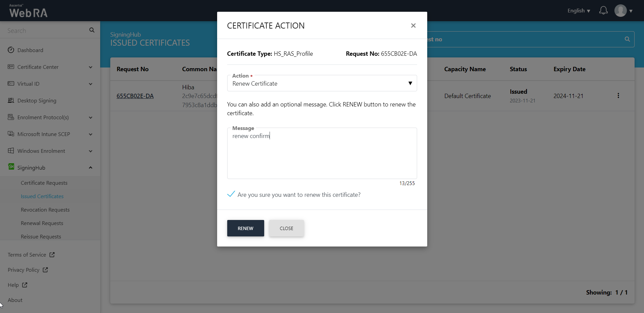The height and width of the screenshot is (313, 644).
Task: Click the CLOSE button in dialog
Action: click(286, 228)
